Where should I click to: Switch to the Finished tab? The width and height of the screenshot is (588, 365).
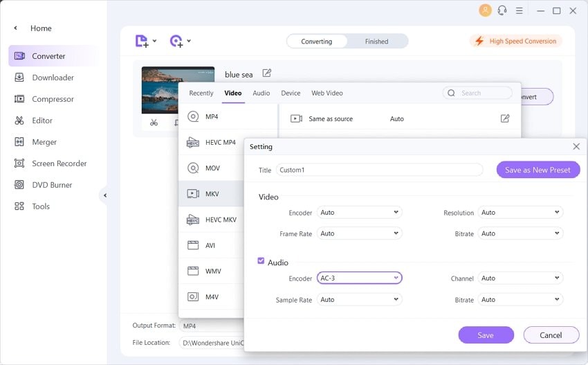click(x=376, y=42)
